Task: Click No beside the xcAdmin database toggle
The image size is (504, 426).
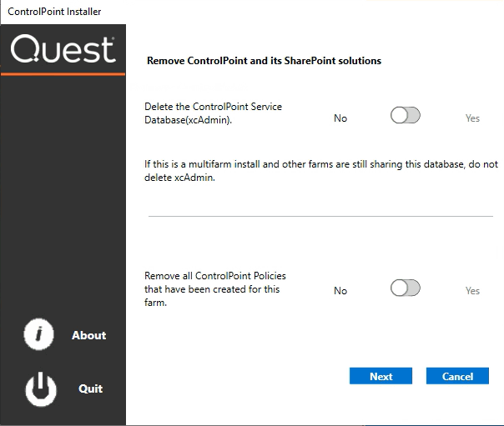Action: 340,118
